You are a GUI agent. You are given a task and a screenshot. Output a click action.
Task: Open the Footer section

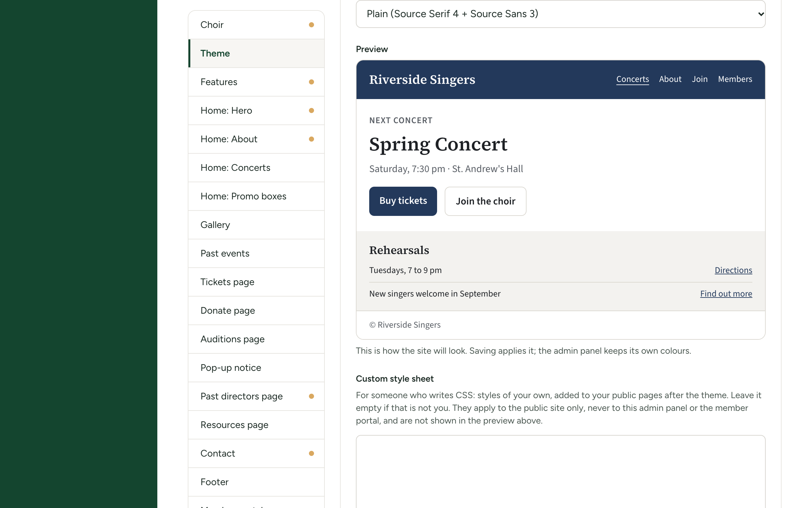[256, 481]
